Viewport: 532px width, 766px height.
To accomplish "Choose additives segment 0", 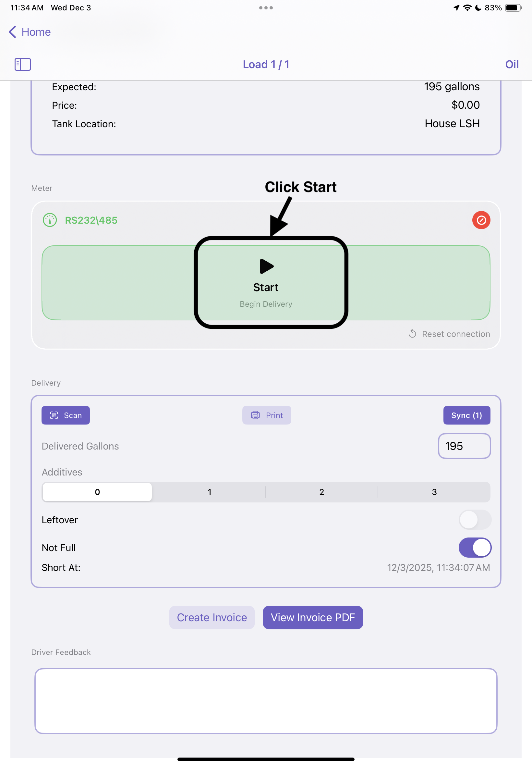I will pyautogui.click(x=97, y=492).
